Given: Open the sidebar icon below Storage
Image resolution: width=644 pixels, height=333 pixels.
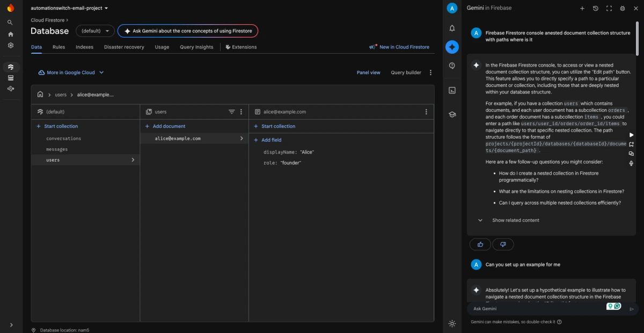Looking at the screenshot, I should pyautogui.click(x=10, y=89).
